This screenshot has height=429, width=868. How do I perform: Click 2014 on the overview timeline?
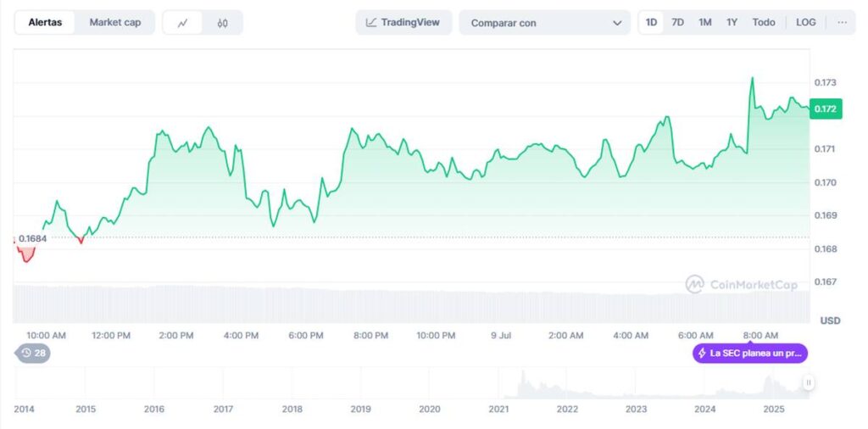point(24,409)
